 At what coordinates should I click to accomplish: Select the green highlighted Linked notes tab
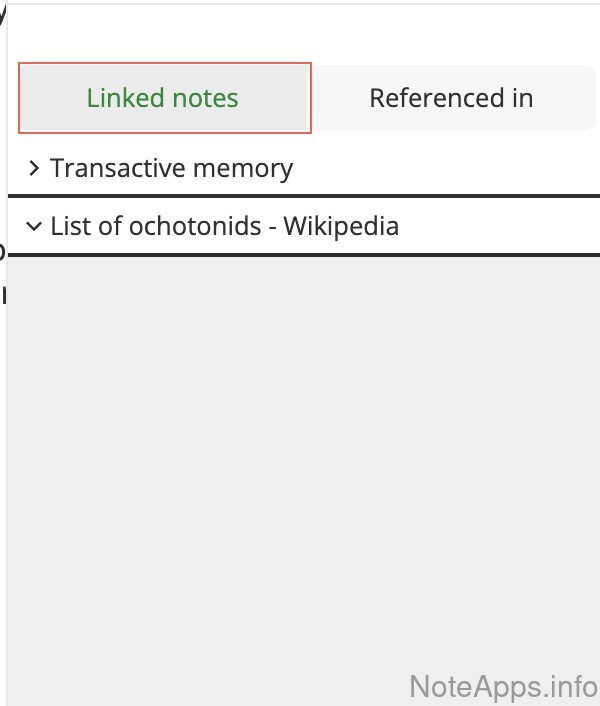point(163,98)
